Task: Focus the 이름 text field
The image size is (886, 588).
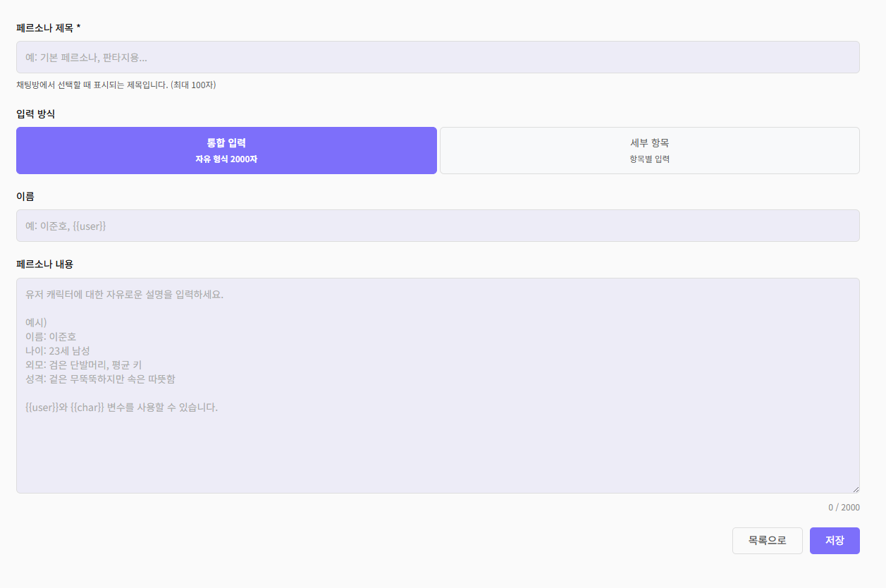Action: point(437,226)
